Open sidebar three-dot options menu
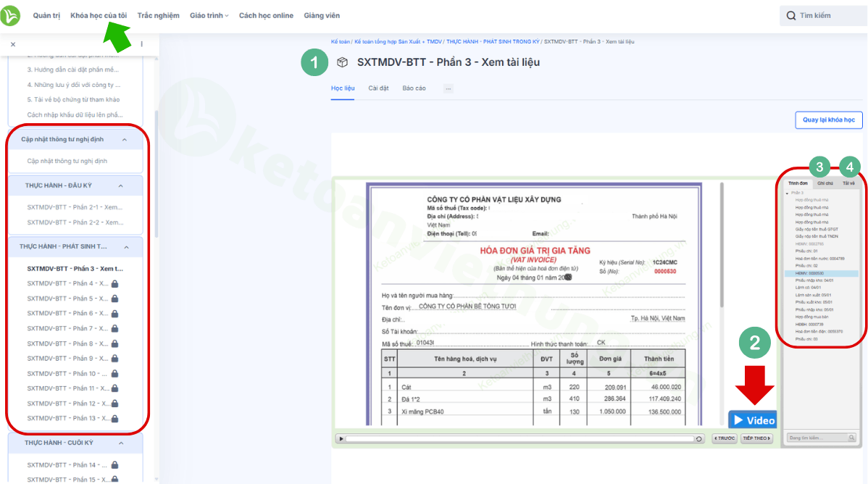 tap(141, 44)
